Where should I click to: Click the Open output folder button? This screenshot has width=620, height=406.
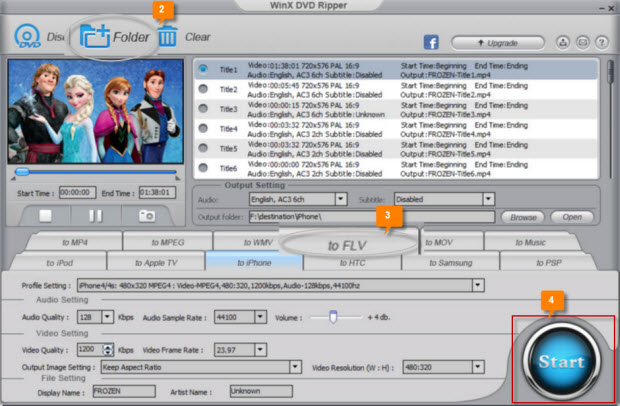pos(572,217)
